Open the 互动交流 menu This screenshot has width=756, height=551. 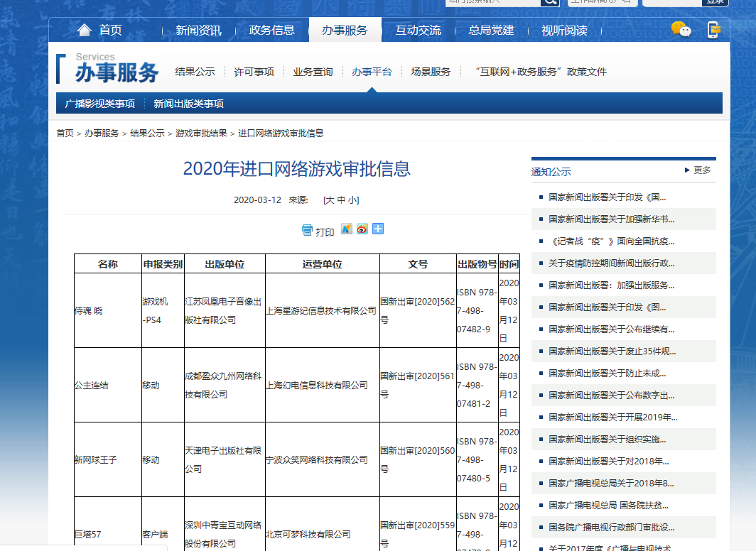click(418, 30)
